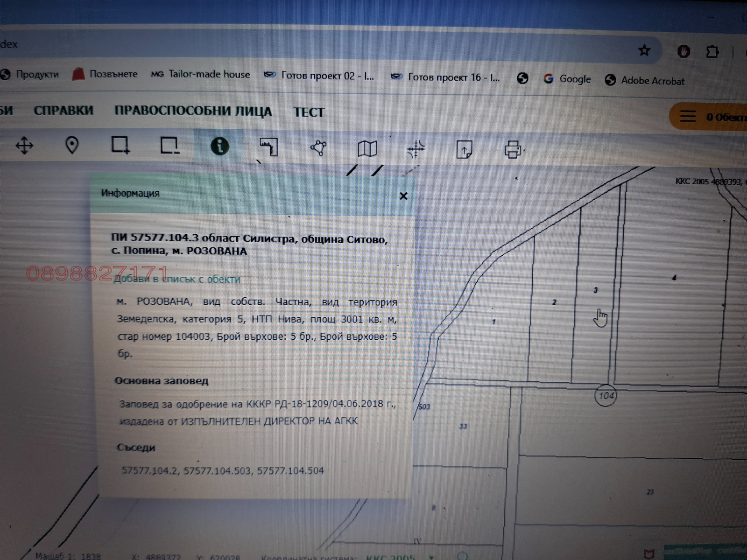Click the Основна заповед heading
The width and height of the screenshot is (747, 560).
point(162,381)
